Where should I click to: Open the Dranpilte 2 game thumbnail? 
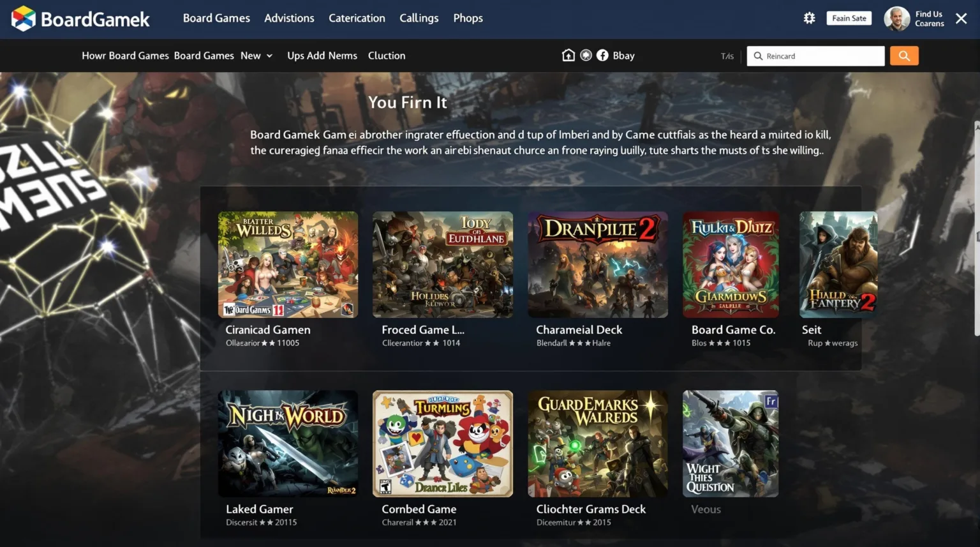click(597, 264)
